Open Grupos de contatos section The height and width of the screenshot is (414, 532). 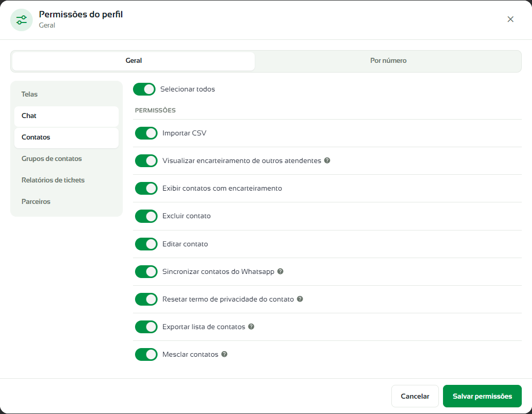[x=66, y=158]
